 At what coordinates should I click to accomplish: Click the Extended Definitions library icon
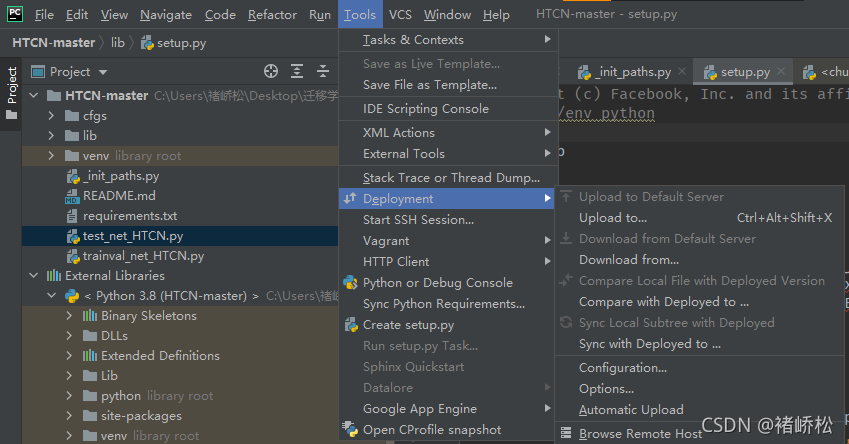tap(89, 356)
